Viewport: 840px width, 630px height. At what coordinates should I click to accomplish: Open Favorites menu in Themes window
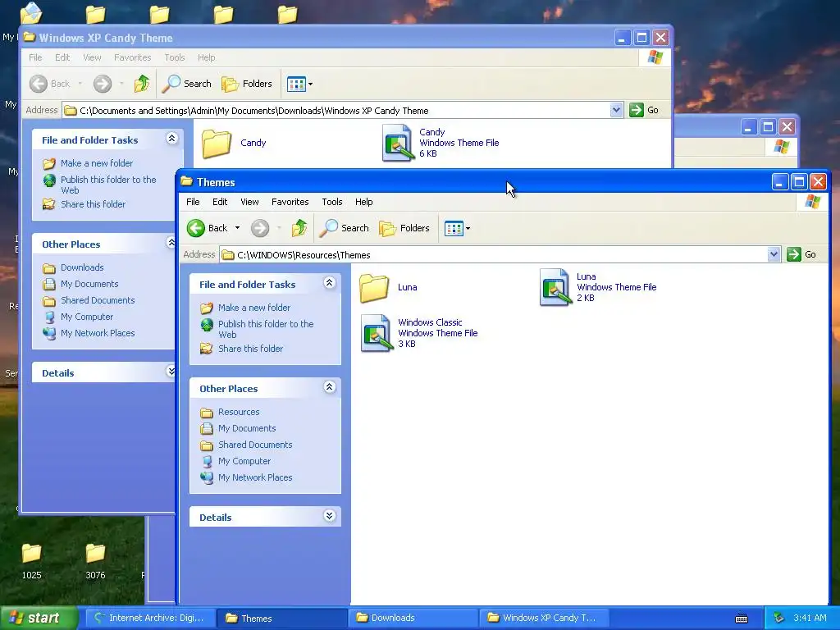pos(290,202)
